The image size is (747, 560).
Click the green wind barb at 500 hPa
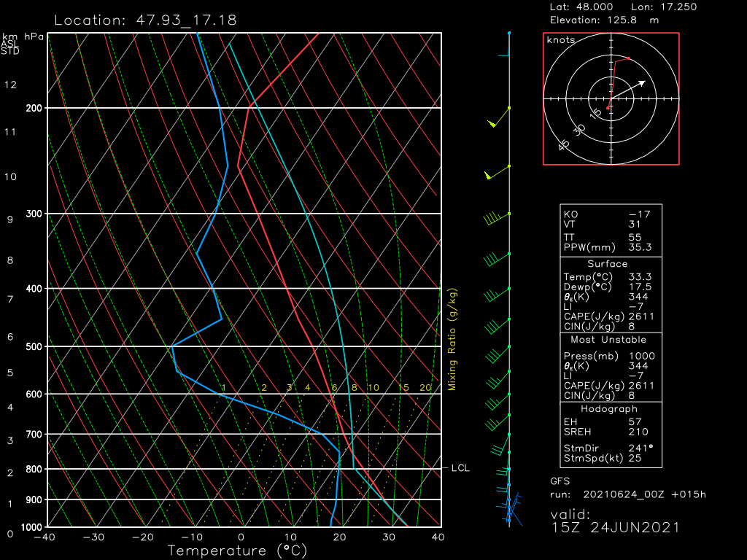pos(498,352)
